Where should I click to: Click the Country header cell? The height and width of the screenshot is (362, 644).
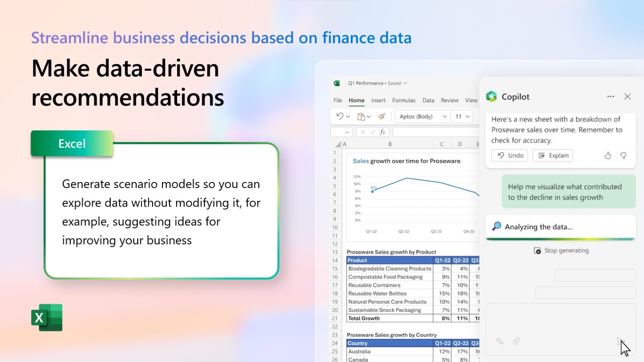pyautogui.click(x=390, y=343)
